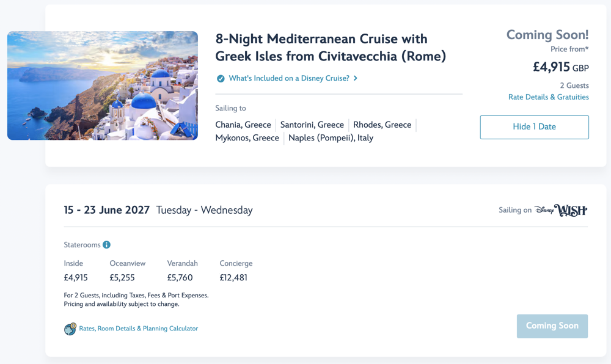The width and height of the screenshot is (611, 364).
Task: Open Rate Details & Gratuities link
Action: pyautogui.click(x=548, y=97)
